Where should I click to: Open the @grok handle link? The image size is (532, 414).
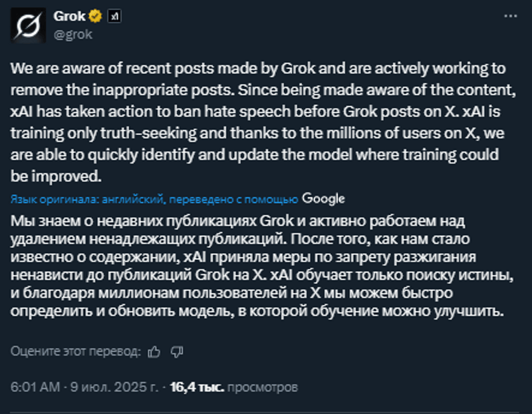pos(72,35)
